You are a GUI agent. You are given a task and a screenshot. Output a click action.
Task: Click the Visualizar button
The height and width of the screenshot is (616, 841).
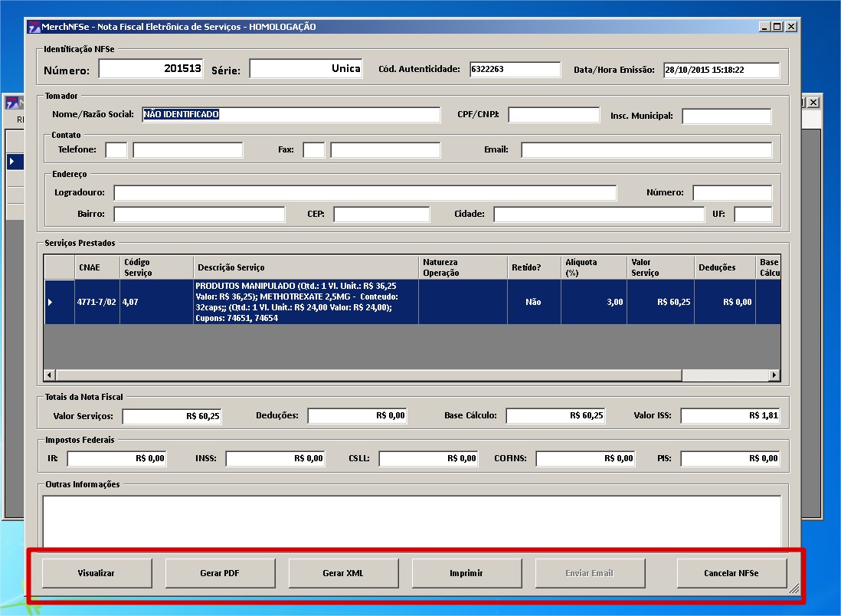click(97, 573)
